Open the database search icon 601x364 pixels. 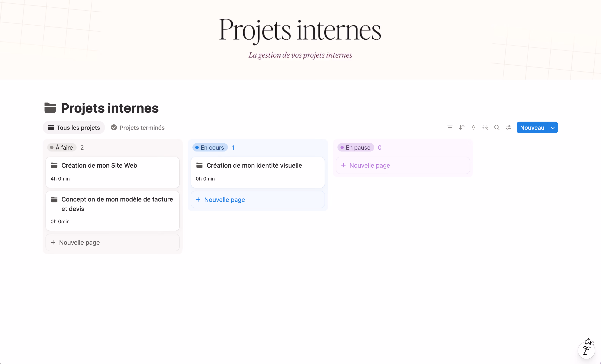[x=497, y=127]
